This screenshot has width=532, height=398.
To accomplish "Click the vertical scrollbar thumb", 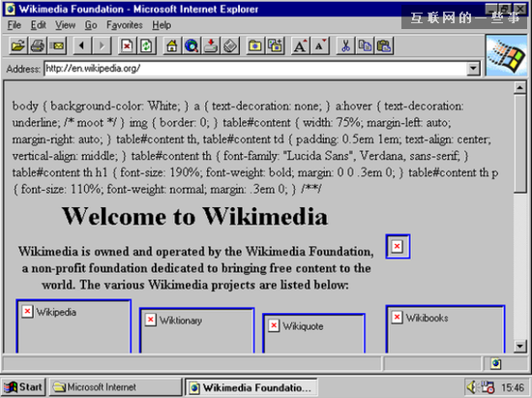I will tap(519, 143).
